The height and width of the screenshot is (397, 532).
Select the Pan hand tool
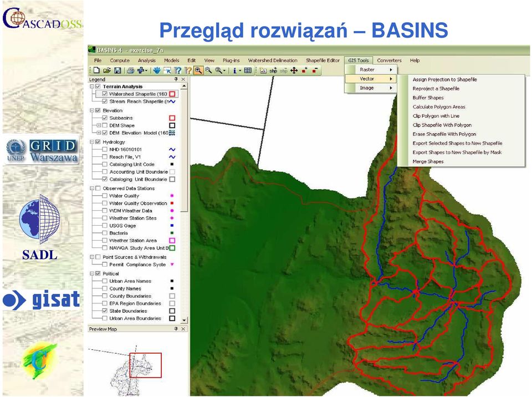point(156,70)
